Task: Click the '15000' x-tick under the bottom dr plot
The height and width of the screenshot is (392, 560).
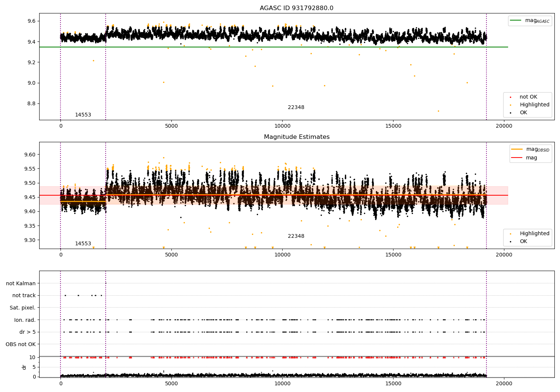Action: tap(393, 383)
